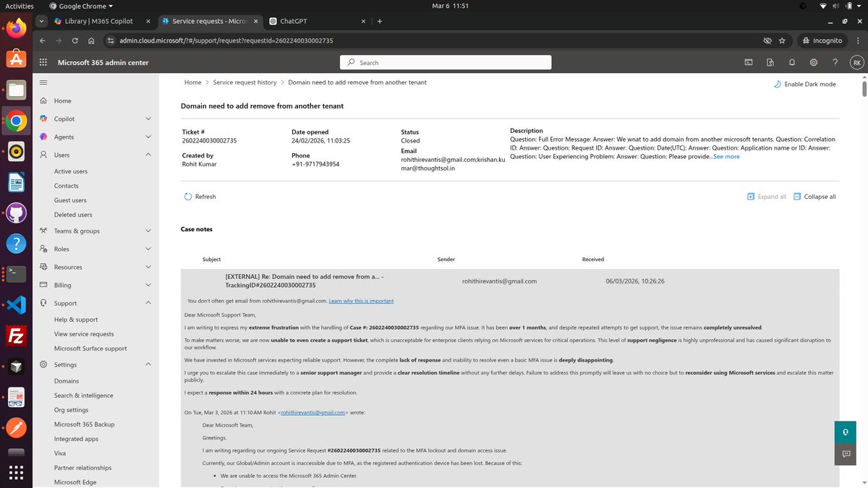
Task: Switch to Library | M365 Copilot tab
Action: click(x=103, y=21)
